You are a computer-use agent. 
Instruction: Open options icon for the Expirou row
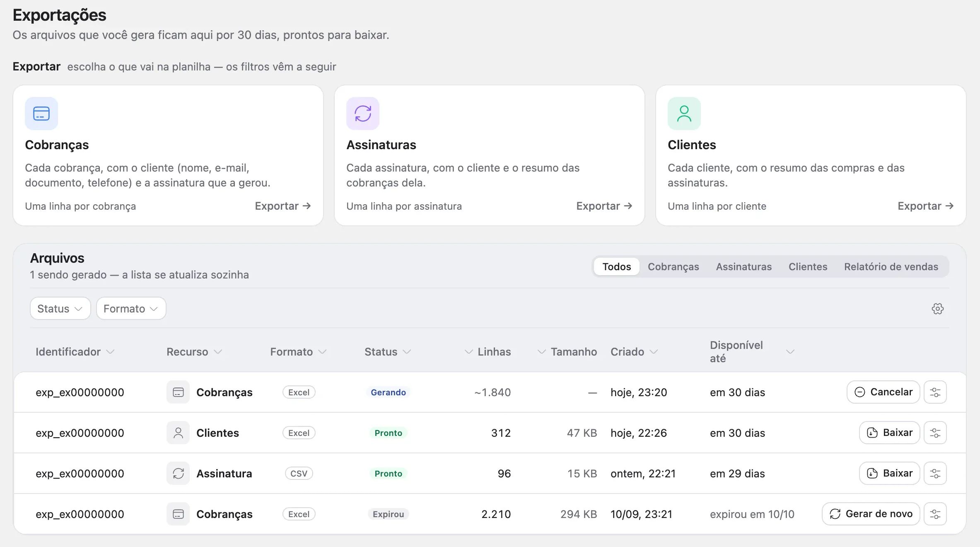coord(935,514)
